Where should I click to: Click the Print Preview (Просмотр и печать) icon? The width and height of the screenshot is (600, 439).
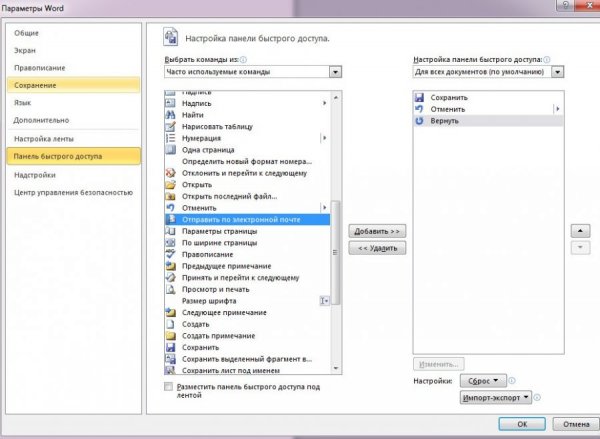[171, 289]
